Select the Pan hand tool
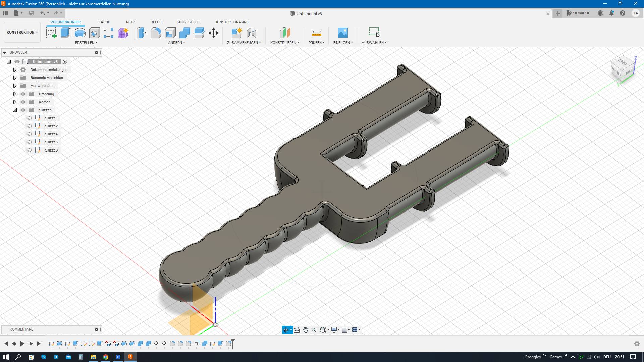Screen dimensions: 644x362 point(306,330)
